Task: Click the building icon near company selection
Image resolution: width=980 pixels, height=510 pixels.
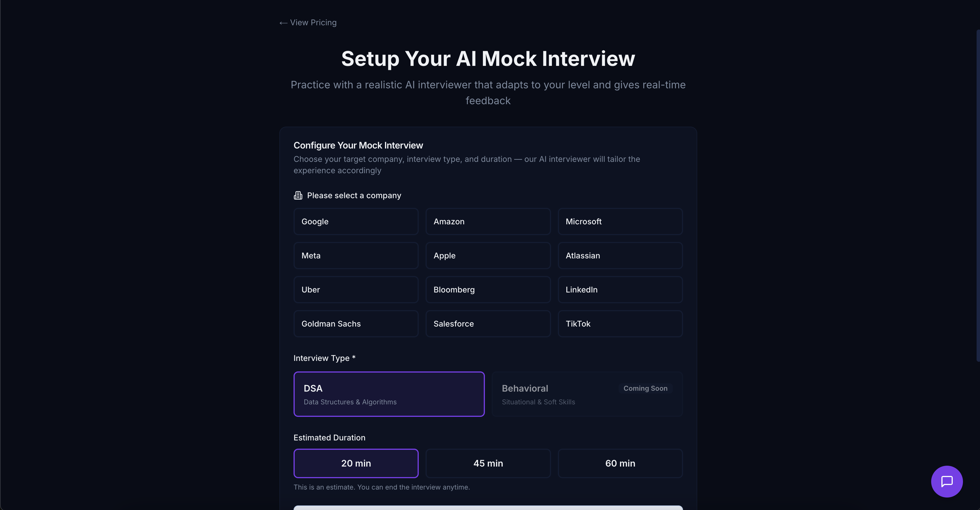Action: tap(298, 195)
